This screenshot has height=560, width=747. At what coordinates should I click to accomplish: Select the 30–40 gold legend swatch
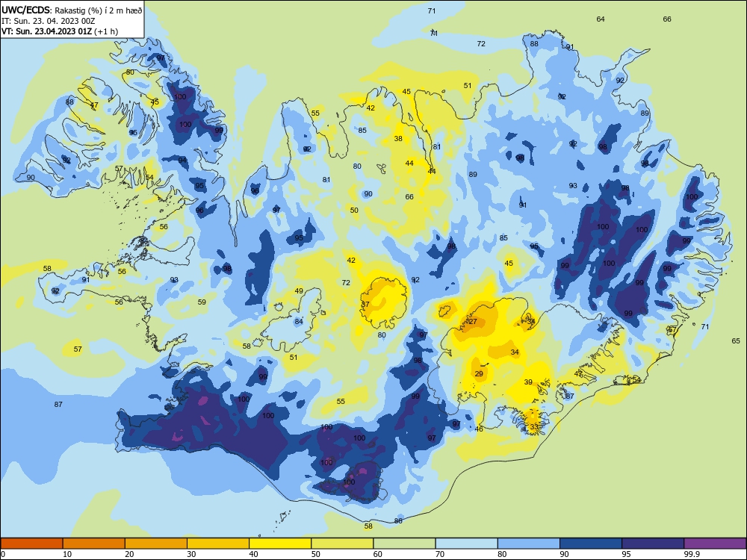tap(218, 544)
